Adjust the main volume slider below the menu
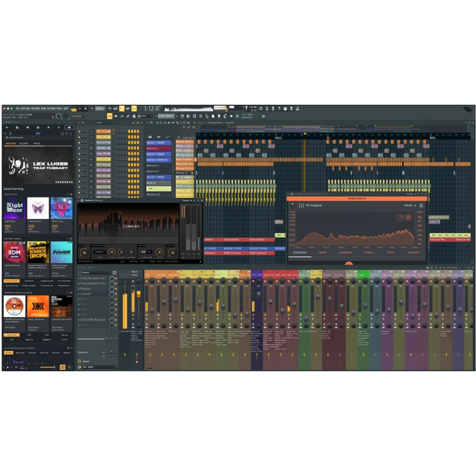 pos(78,116)
